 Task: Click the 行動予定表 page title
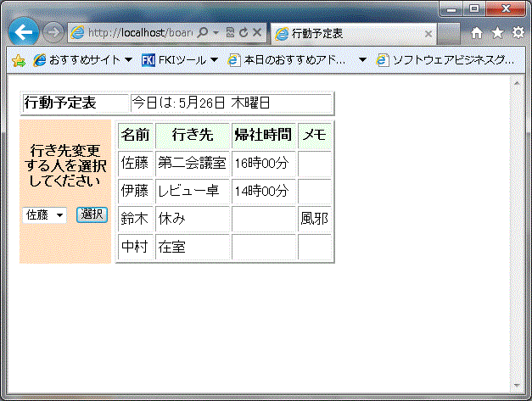pos(60,103)
